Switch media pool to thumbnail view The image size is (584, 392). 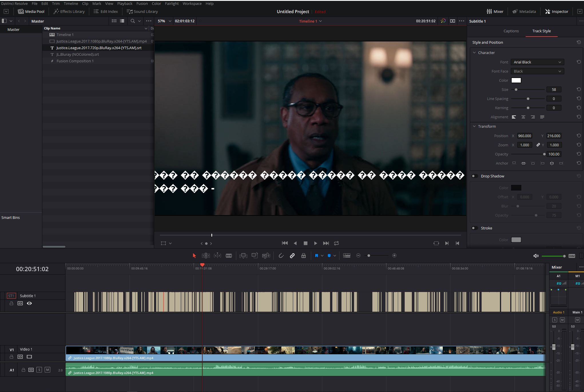pos(114,21)
